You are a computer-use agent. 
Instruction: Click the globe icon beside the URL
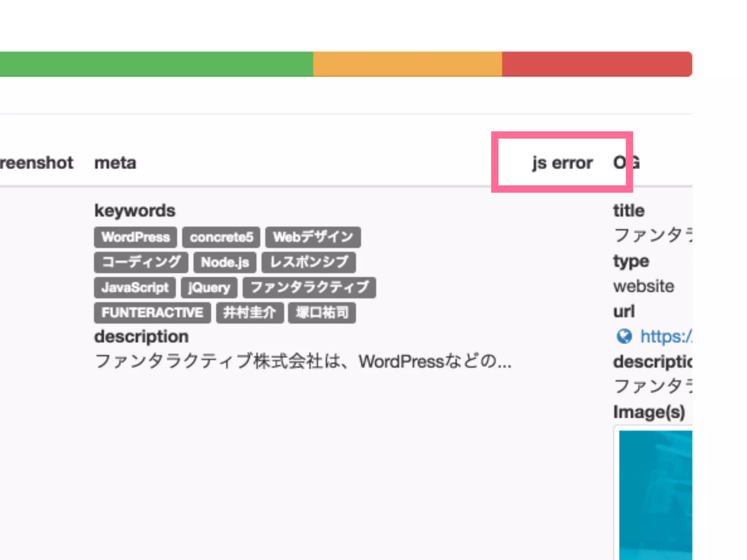pos(624,336)
